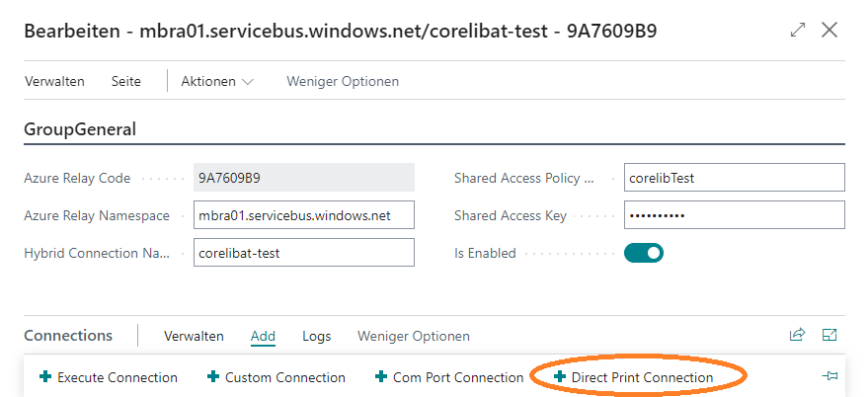Click the share icon in Connections

797,336
